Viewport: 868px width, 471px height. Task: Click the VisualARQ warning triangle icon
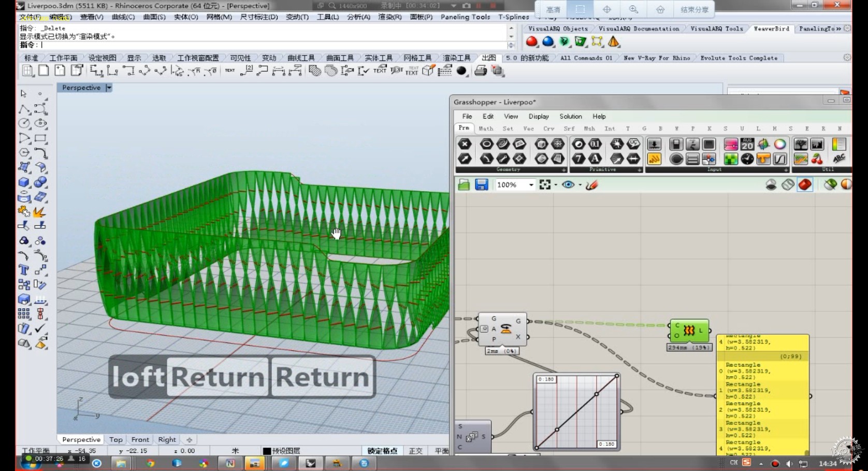point(614,41)
